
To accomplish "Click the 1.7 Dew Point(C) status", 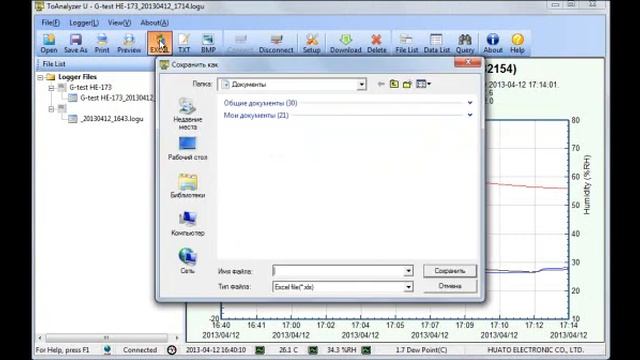I will tap(421, 350).
